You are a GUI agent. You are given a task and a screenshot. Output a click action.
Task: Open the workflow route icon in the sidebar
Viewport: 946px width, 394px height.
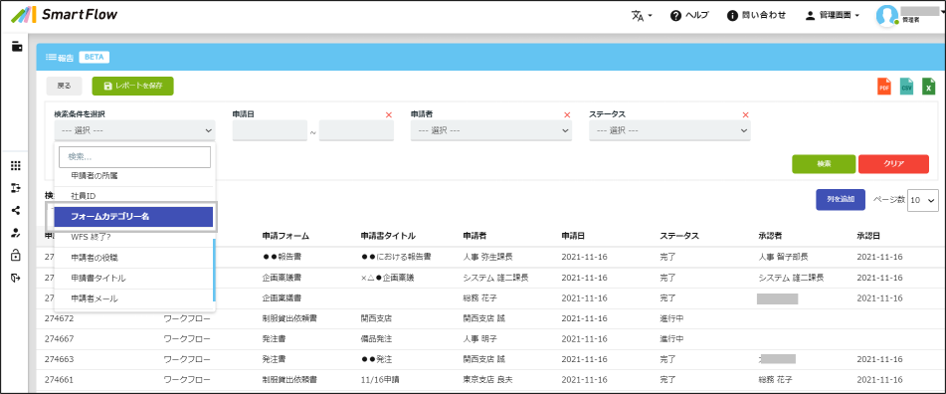click(16, 188)
